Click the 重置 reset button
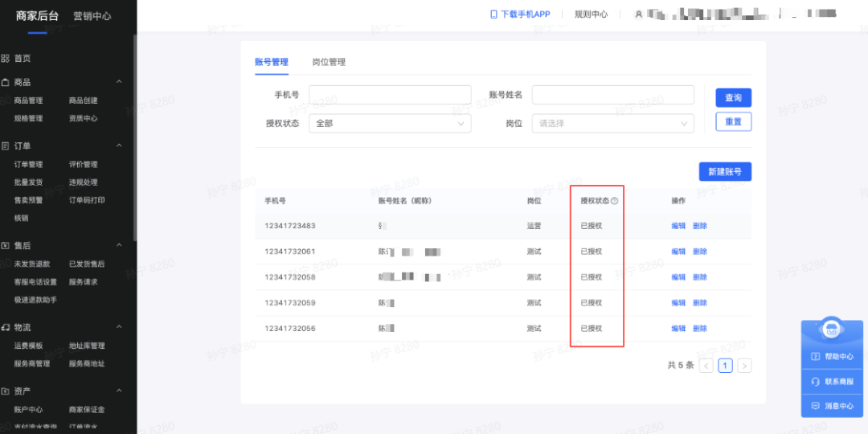The width and height of the screenshot is (868, 434). [734, 122]
